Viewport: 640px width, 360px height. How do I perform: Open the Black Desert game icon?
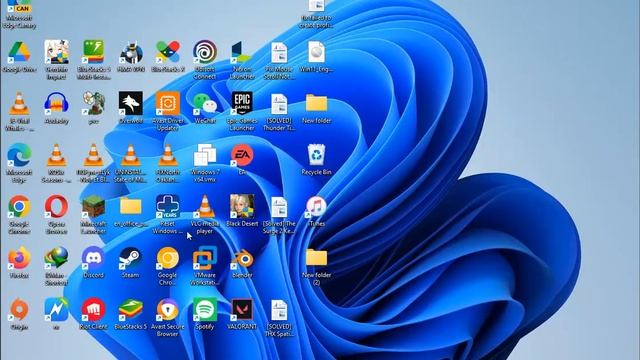[242, 207]
